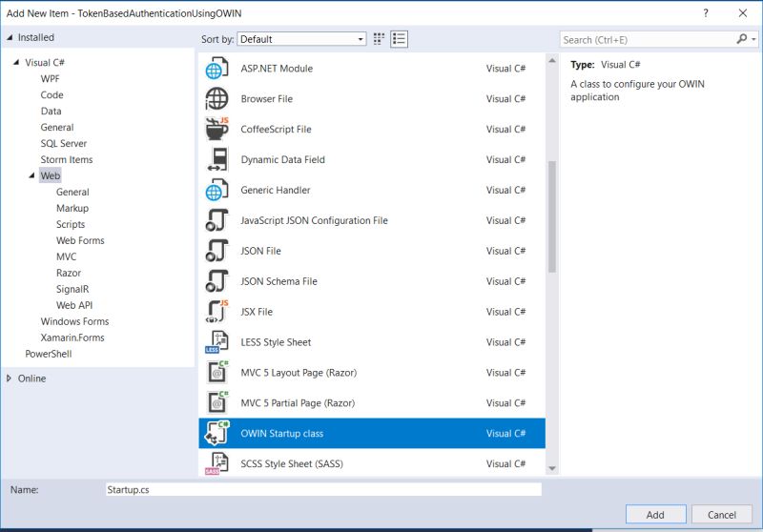Click the Name field containing Startup.cs

tap(323, 490)
